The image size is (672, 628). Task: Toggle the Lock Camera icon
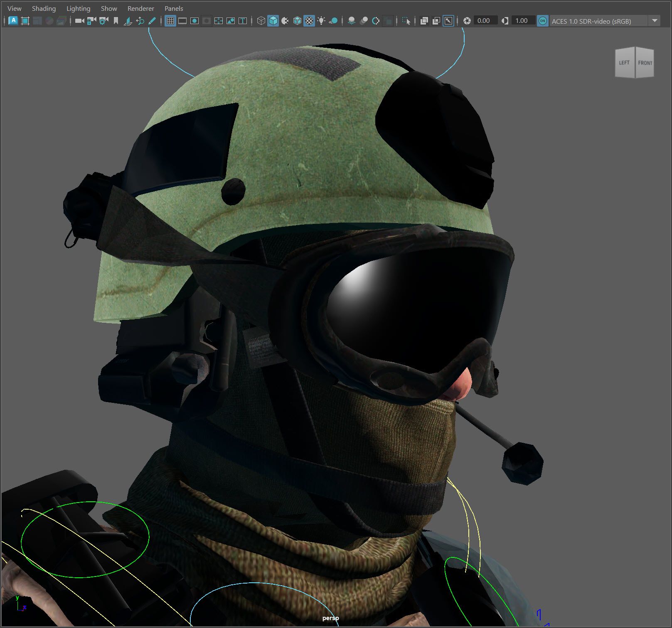click(91, 20)
